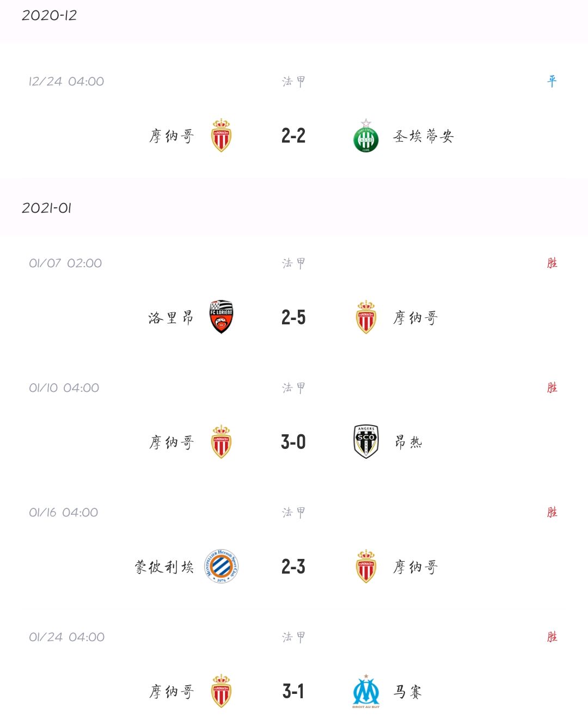Open the 2-2 score of Monaco vs Saint-Étienne

[x=293, y=136]
